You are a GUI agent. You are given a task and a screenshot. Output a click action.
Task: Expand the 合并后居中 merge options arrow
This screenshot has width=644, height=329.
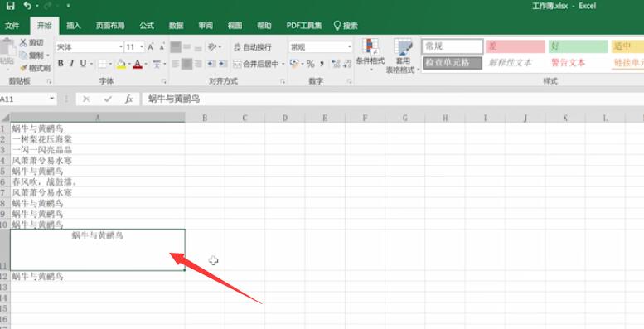click(283, 64)
